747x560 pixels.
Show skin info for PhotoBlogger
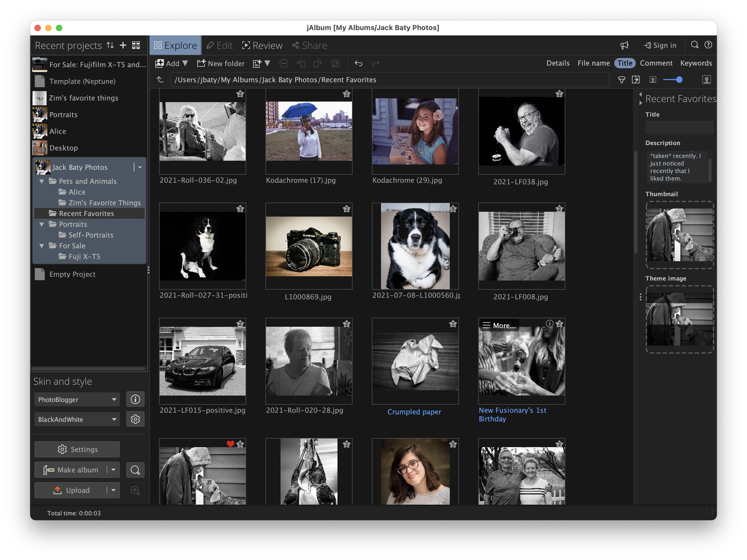point(135,400)
